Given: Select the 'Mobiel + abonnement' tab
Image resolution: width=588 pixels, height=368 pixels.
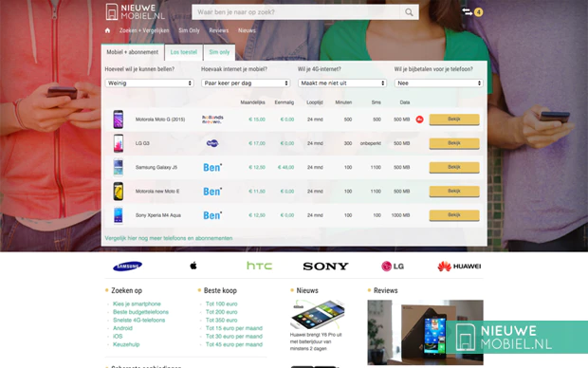Looking at the screenshot, I should pos(133,52).
